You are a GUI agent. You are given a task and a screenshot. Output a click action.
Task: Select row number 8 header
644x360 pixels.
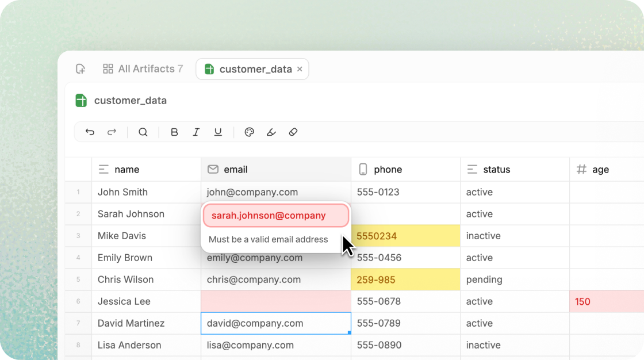(x=78, y=345)
